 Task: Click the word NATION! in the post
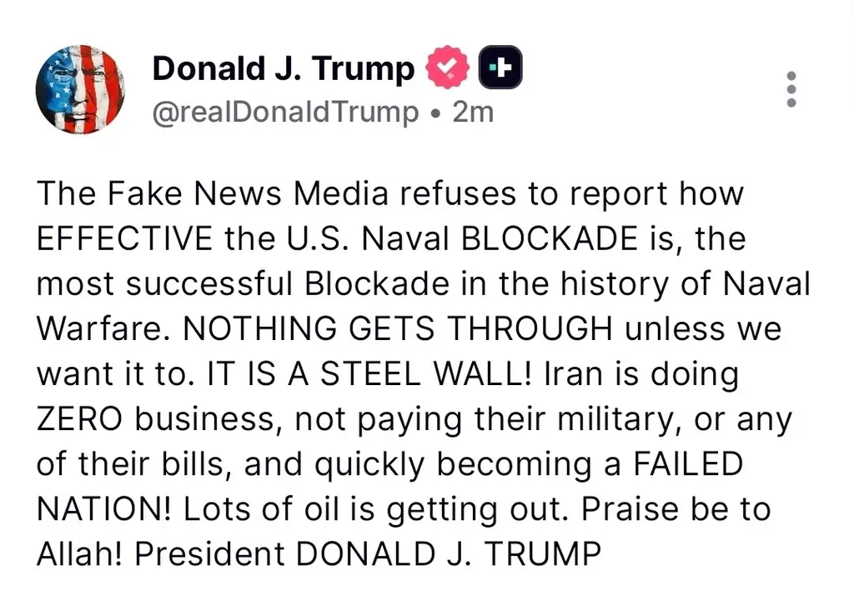click(103, 510)
